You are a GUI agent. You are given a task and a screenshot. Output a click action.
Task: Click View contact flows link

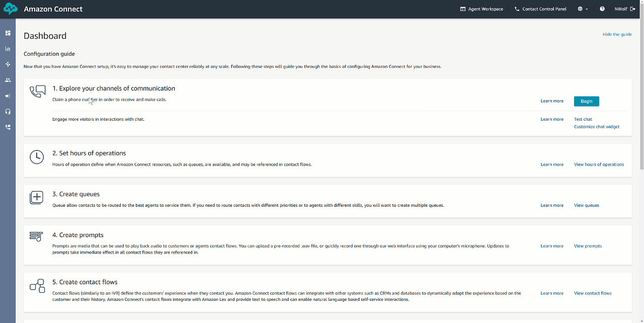pyautogui.click(x=593, y=293)
